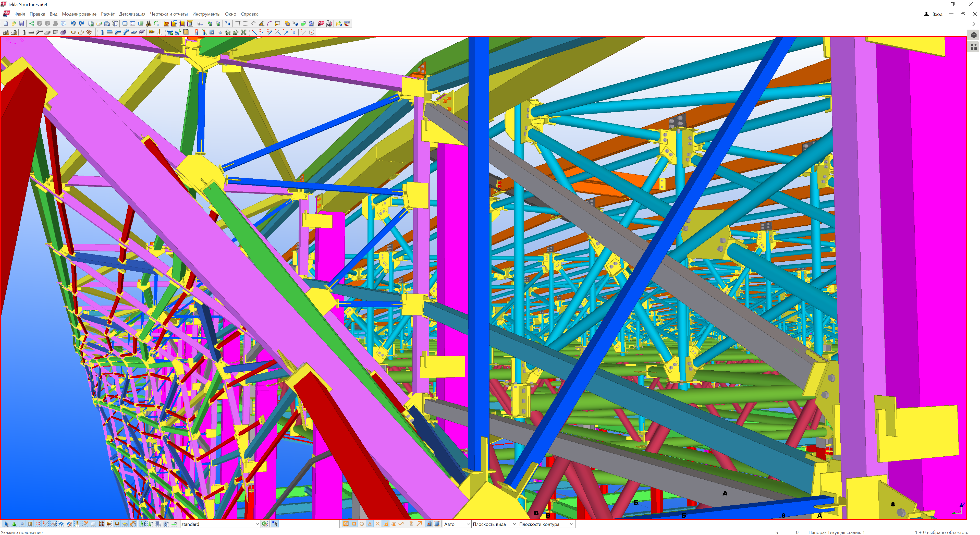Expand the Плоскости контура dropdown

click(x=571, y=524)
